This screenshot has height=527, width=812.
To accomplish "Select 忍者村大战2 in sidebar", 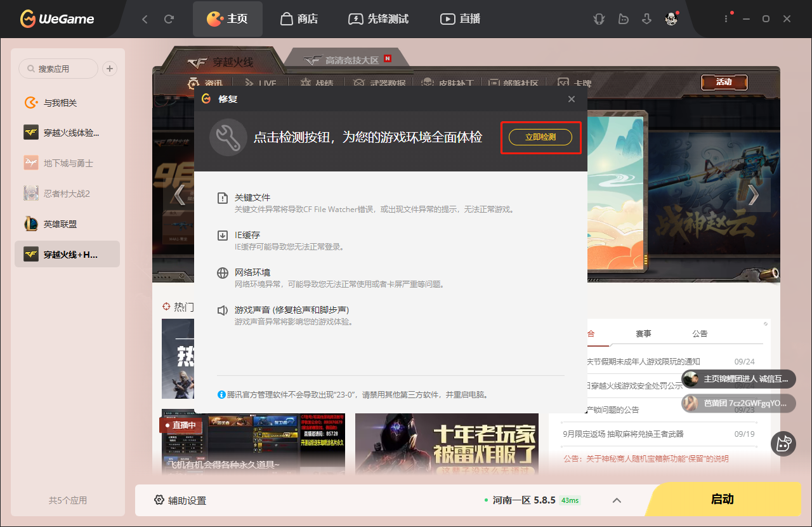I will (67, 194).
